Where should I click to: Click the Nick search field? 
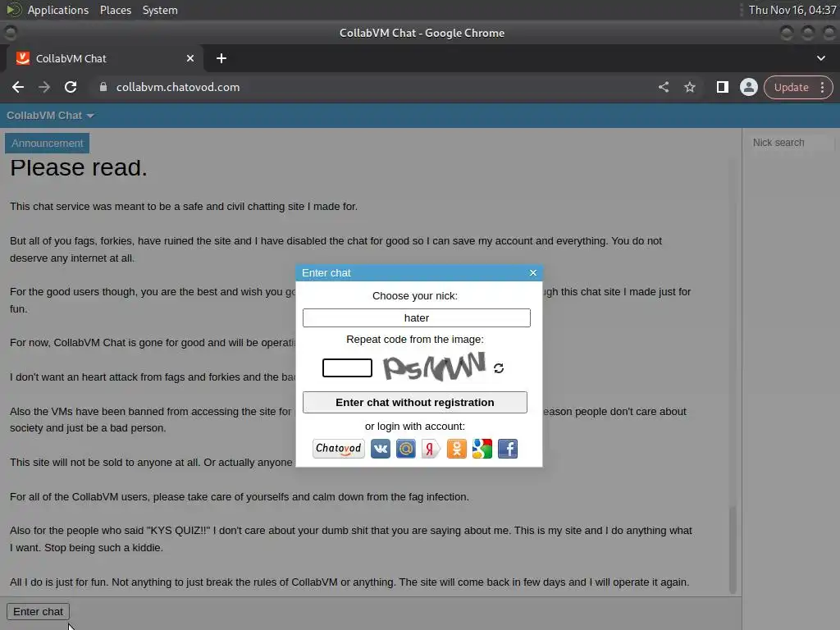point(792,143)
